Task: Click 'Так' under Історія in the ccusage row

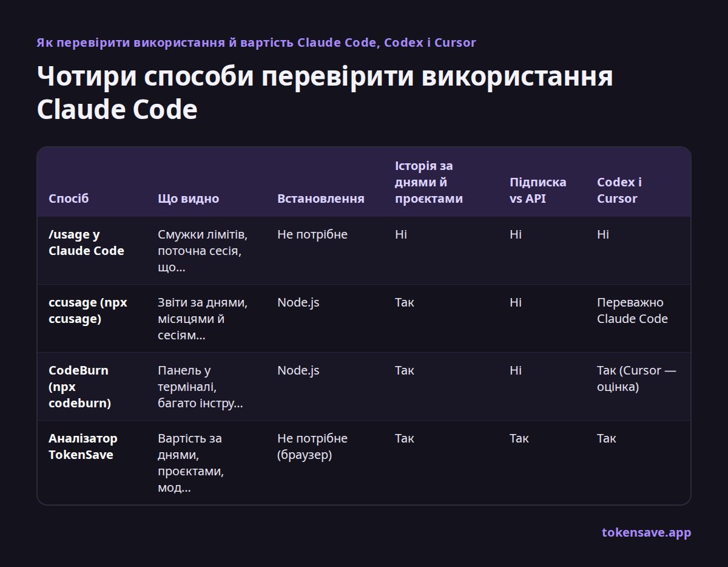Action: tap(405, 302)
